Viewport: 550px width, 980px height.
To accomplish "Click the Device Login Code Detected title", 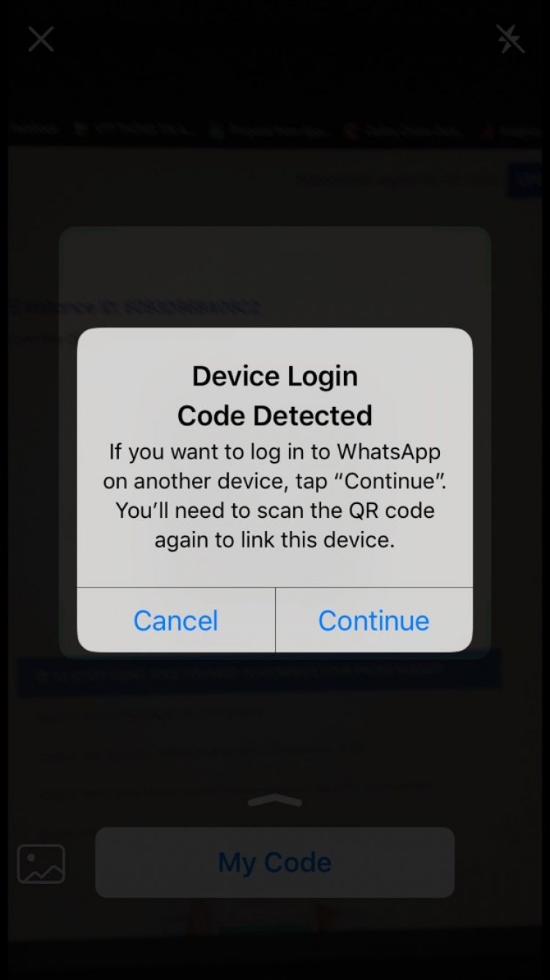I will (275, 395).
